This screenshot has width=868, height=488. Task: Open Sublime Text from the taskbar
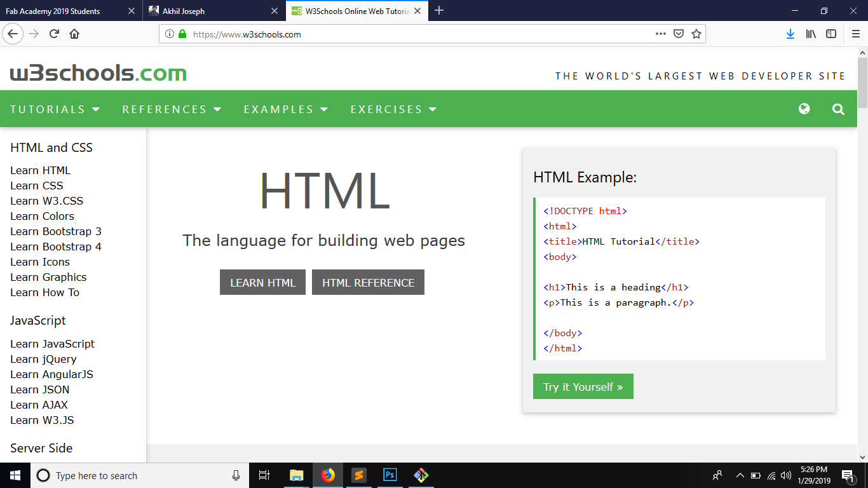pyautogui.click(x=359, y=475)
